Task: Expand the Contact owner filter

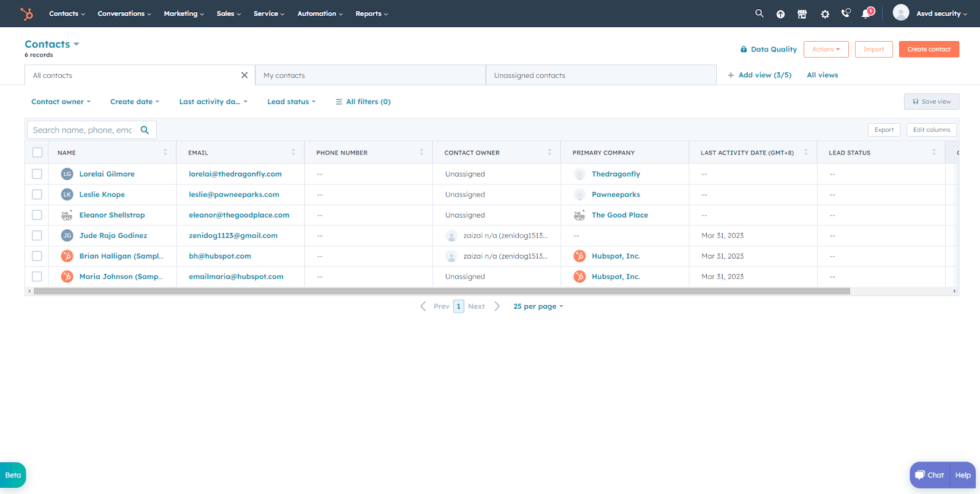Action: 61,102
